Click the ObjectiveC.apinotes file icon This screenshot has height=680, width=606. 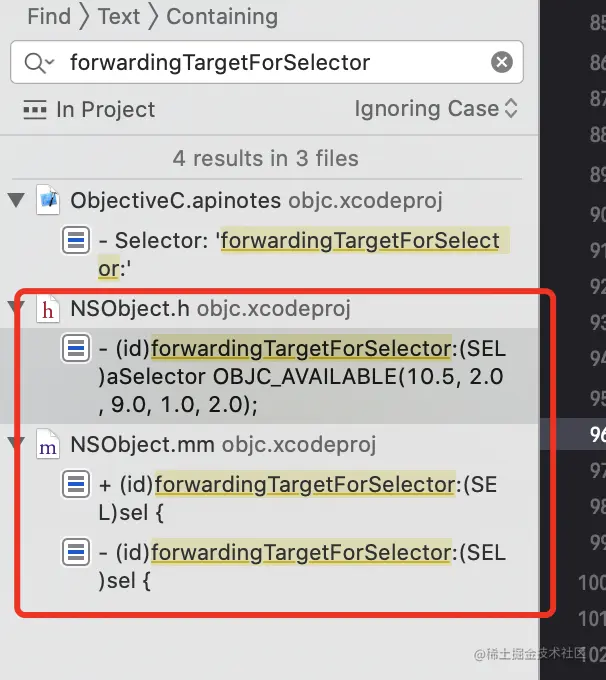click(48, 200)
